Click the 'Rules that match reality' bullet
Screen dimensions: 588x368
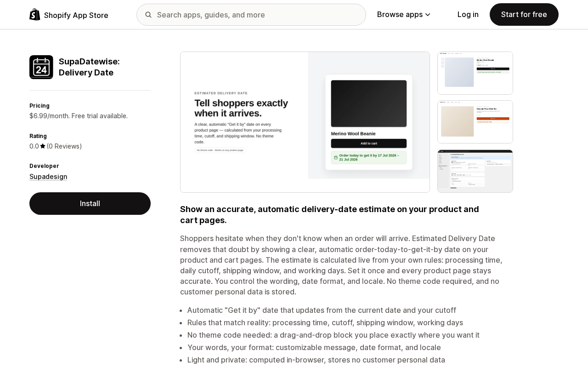tap(325, 322)
